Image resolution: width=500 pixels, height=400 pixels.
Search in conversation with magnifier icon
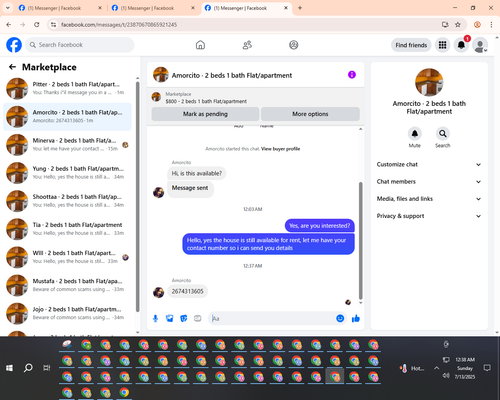pyautogui.click(x=443, y=134)
